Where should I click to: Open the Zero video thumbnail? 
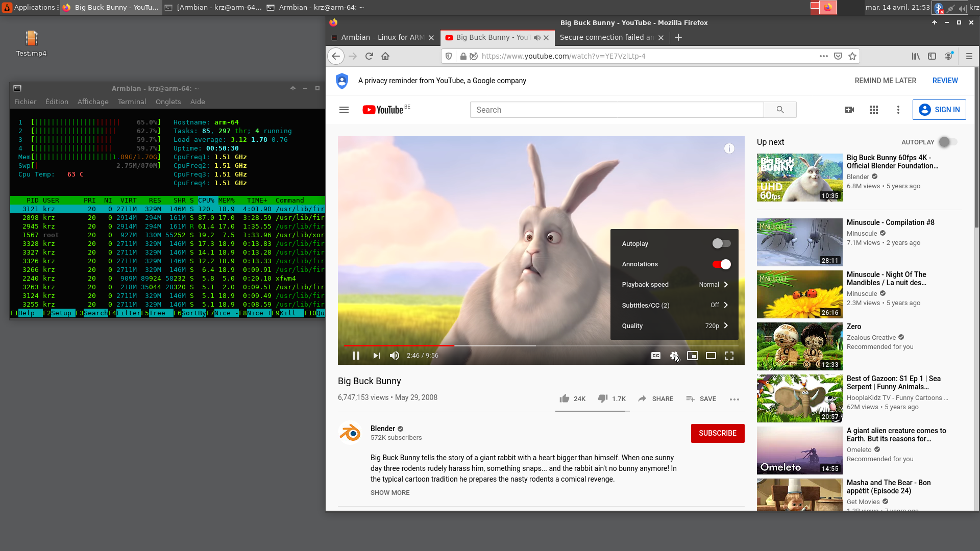pos(800,346)
